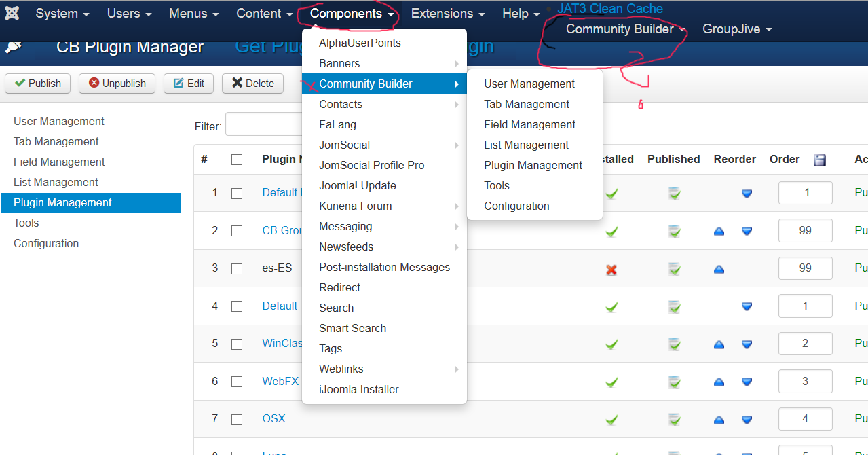Image resolution: width=868 pixels, height=455 pixels.
Task: Tick the checkbox for row 2
Action: click(x=237, y=231)
